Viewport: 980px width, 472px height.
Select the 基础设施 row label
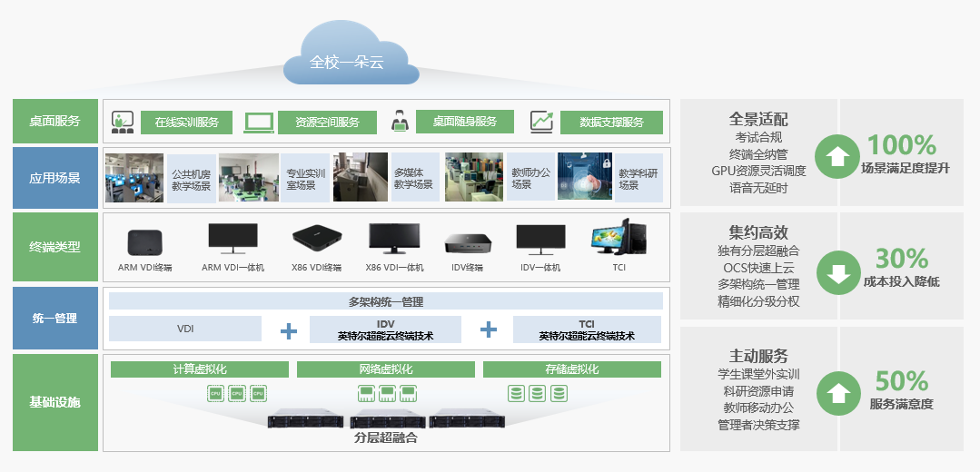point(55,402)
